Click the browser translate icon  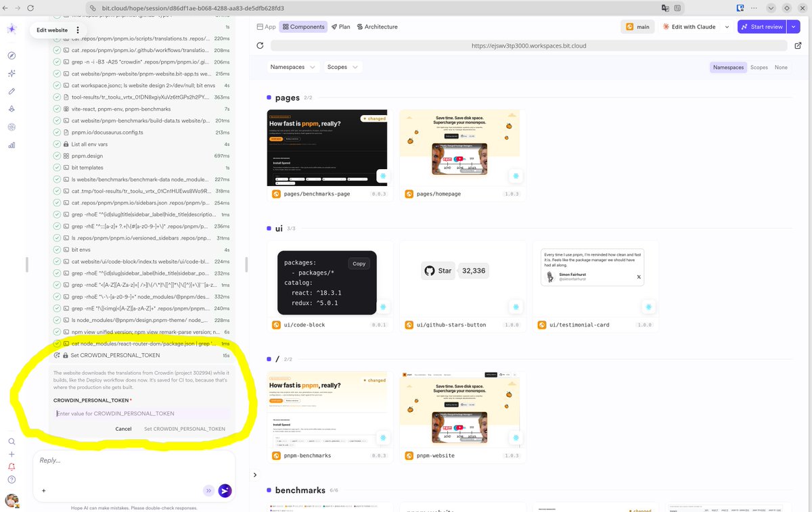[666, 8]
